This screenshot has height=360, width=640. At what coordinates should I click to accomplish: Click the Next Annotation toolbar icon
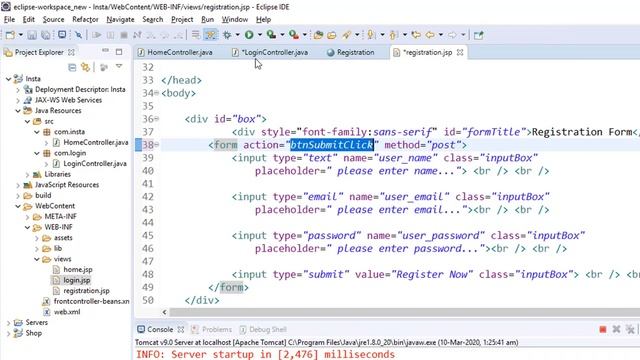click(371, 35)
